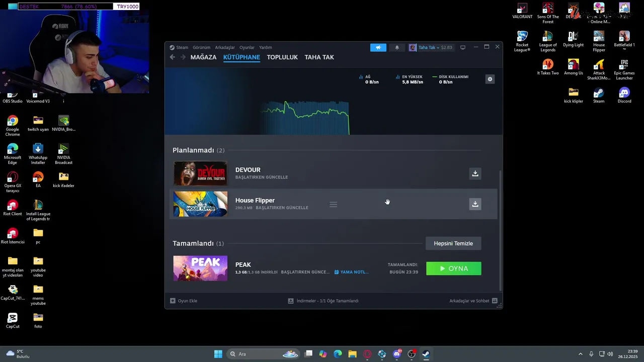Open the Discord desktop shortcut
Image resolution: width=644 pixels, height=362 pixels.
624,96
